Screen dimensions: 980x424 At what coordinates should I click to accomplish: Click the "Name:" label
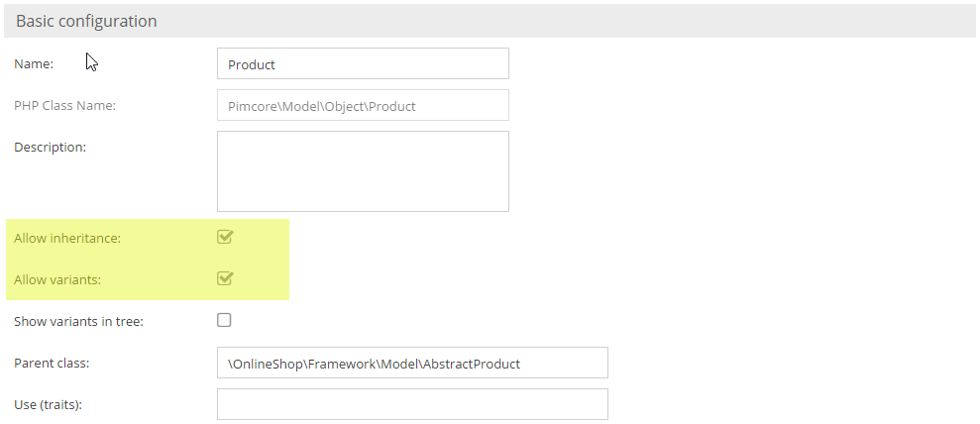(34, 64)
